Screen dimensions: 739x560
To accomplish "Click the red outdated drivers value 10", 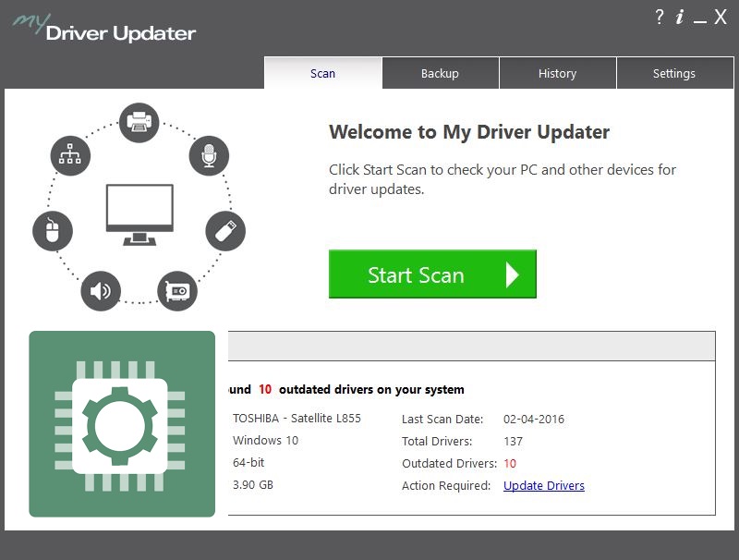I will click(x=510, y=463).
